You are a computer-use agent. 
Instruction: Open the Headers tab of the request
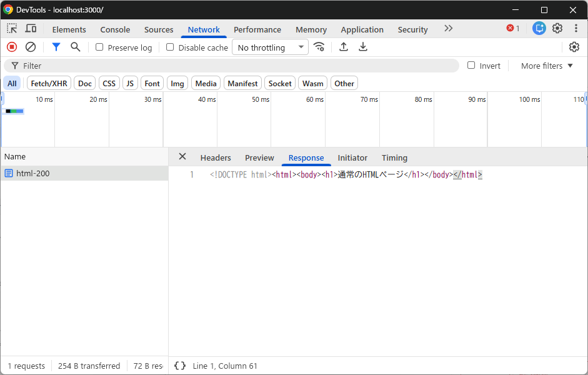(216, 158)
